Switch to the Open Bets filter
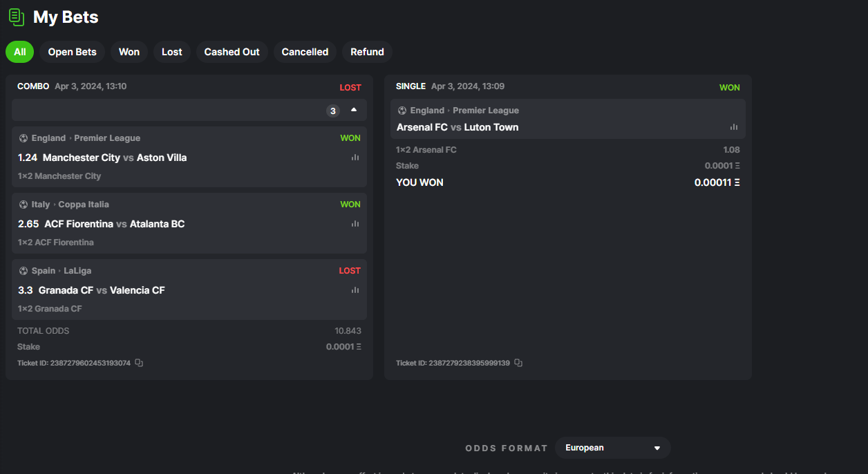The height and width of the screenshot is (474, 868). pyautogui.click(x=73, y=52)
